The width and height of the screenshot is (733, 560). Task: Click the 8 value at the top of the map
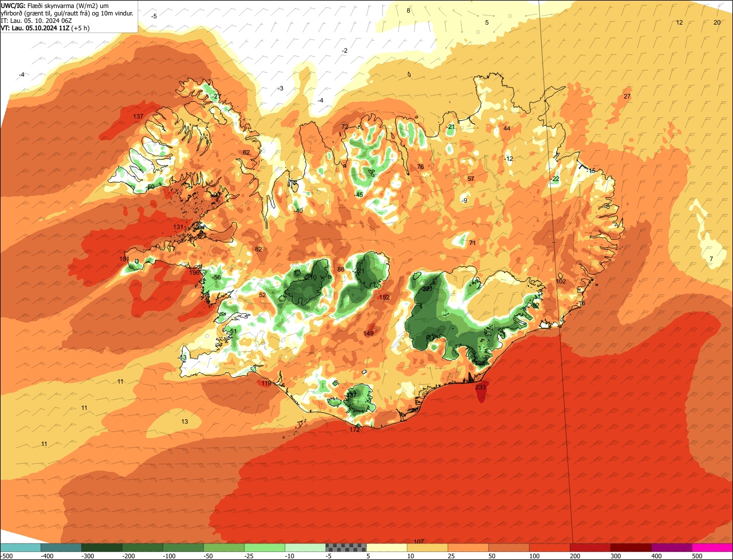pyautogui.click(x=408, y=11)
